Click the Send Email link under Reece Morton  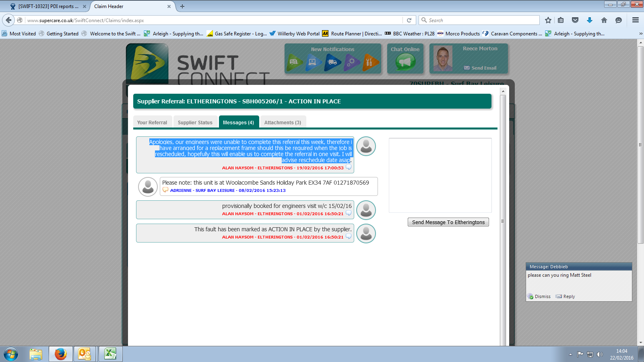coord(480,68)
